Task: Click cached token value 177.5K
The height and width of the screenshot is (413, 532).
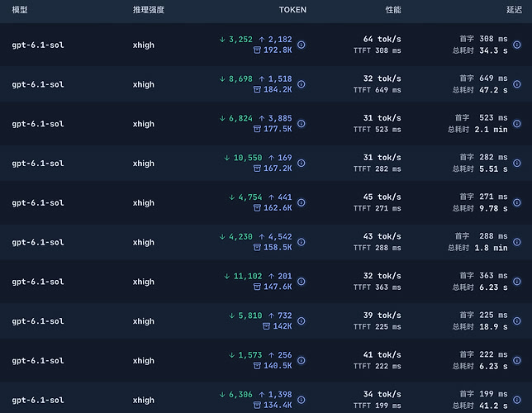Action: pos(278,129)
